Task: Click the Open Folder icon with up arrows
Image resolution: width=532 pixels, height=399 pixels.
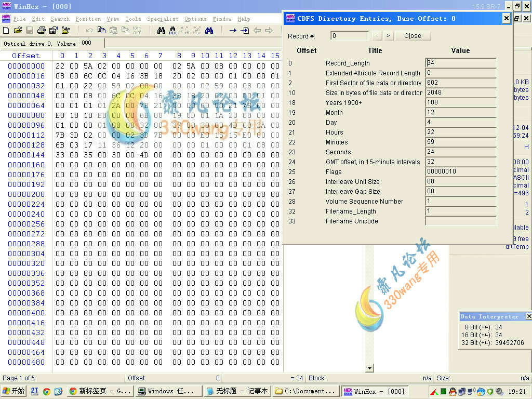Action: pyautogui.click(x=65, y=31)
